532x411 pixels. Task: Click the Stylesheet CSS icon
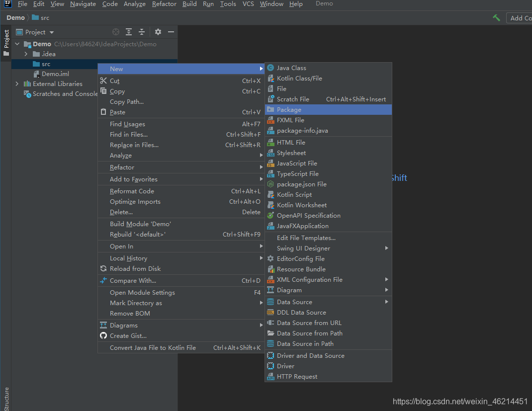tap(270, 153)
